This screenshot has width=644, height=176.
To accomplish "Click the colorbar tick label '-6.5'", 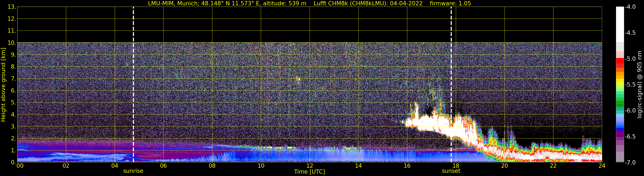I will click(x=630, y=137).
